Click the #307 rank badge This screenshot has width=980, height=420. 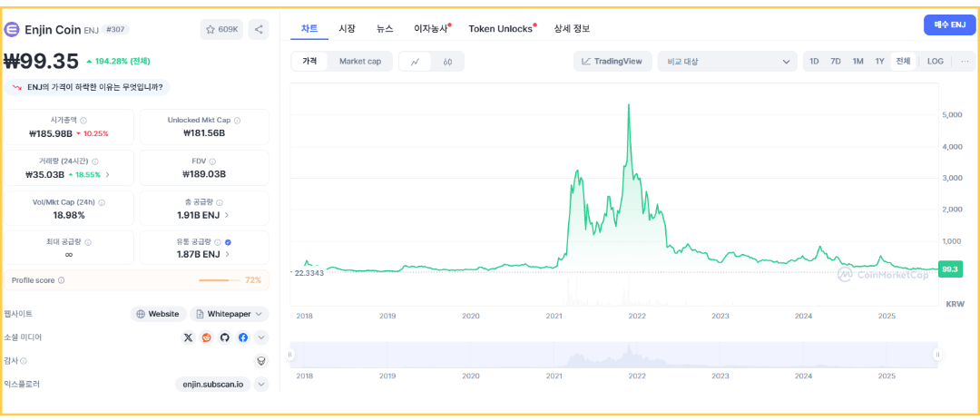click(114, 29)
